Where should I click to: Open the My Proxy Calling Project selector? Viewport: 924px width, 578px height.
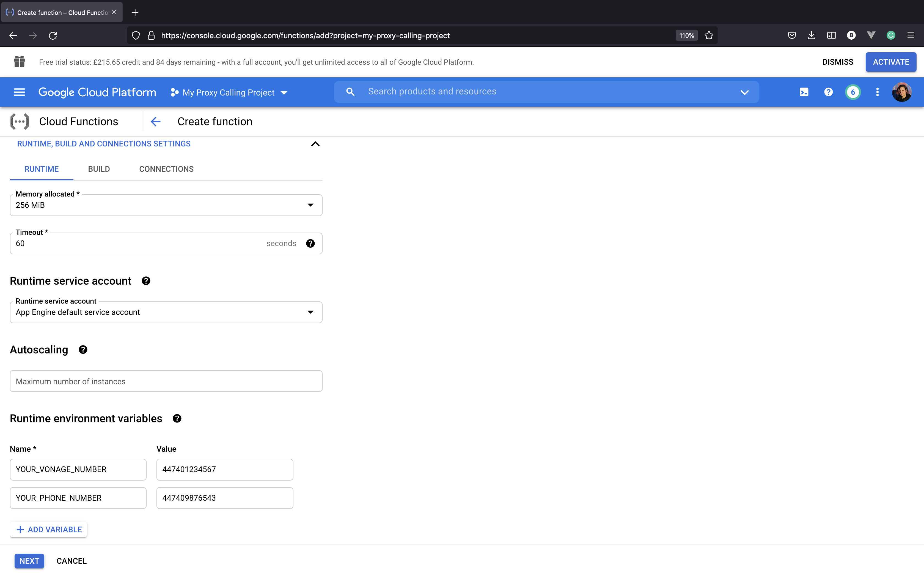229,92
